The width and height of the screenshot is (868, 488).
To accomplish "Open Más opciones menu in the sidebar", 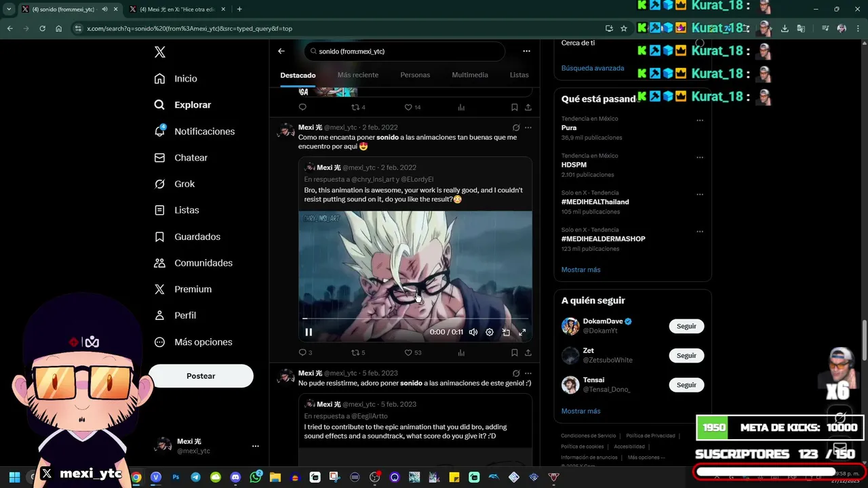I will [193, 342].
